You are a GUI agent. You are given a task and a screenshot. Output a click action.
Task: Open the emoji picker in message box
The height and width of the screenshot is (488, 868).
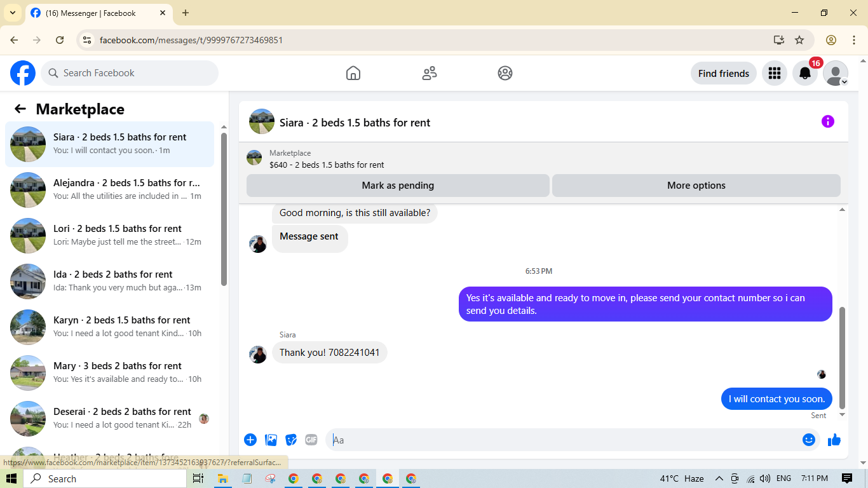pos(808,440)
